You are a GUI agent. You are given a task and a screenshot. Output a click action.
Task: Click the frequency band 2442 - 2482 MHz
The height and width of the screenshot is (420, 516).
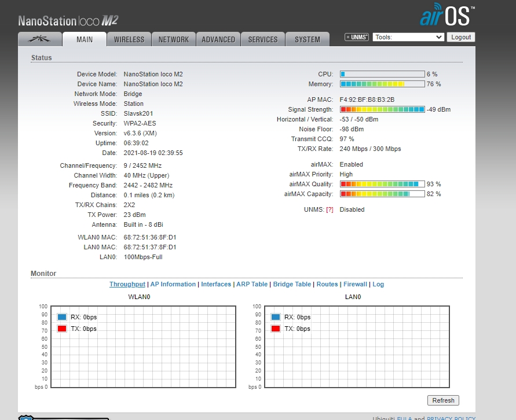tap(148, 185)
